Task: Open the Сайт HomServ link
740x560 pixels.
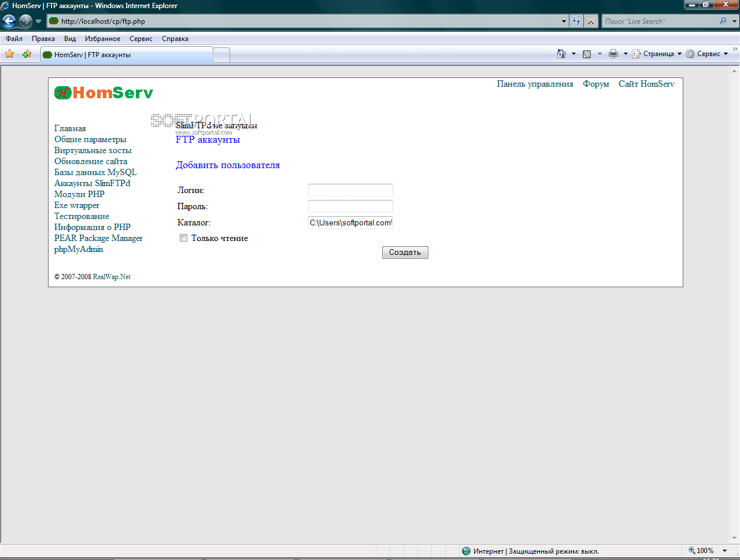Action: (646, 84)
